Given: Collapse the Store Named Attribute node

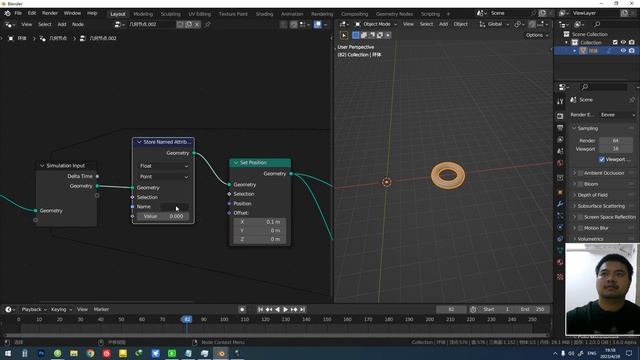Looking at the screenshot, I should [x=139, y=142].
